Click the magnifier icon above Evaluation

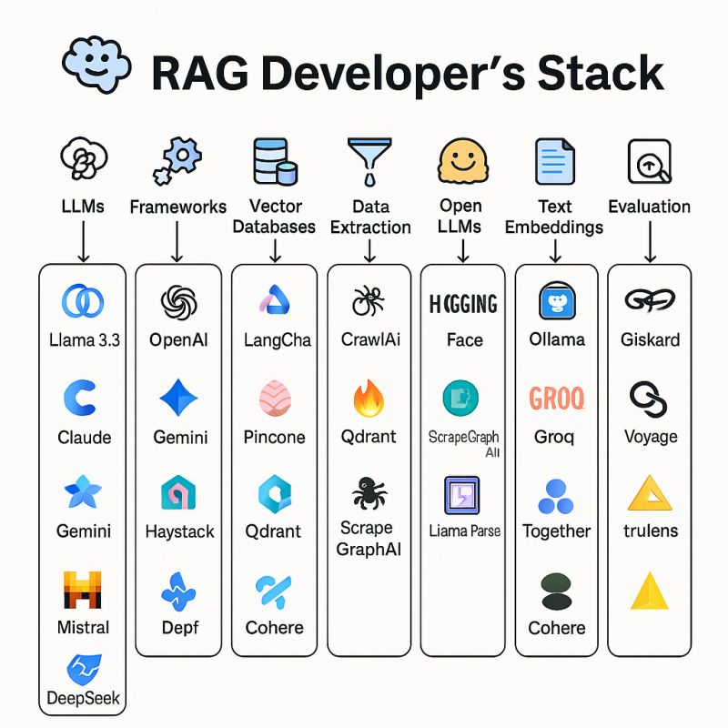tap(650, 162)
